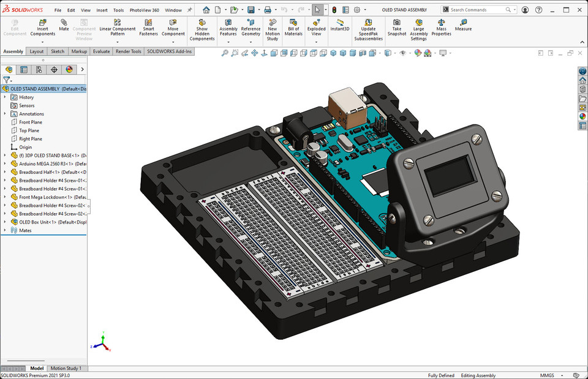This screenshot has width=588, height=379.
Task: Open the Bill of Materials tool
Action: tap(293, 28)
